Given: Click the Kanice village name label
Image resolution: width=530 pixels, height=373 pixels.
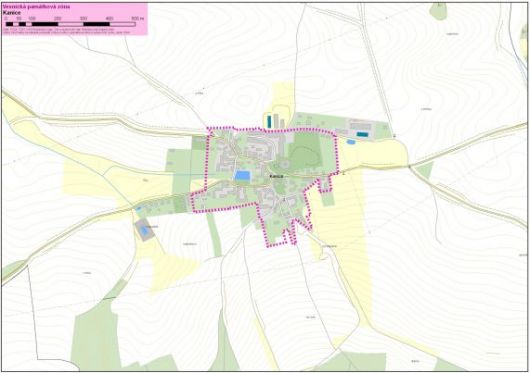Looking at the screenshot, I should (x=276, y=176).
